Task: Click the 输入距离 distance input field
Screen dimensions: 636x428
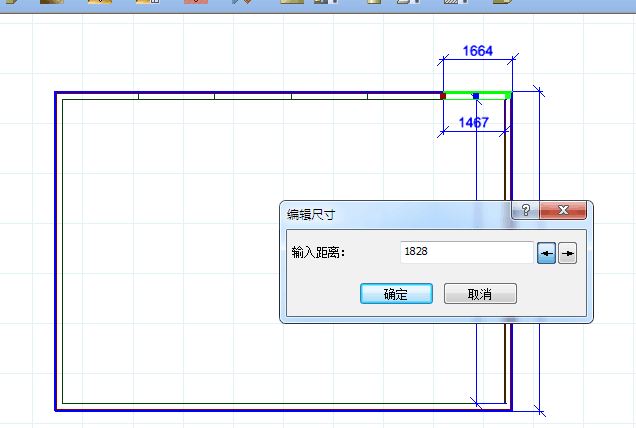Action: point(466,252)
